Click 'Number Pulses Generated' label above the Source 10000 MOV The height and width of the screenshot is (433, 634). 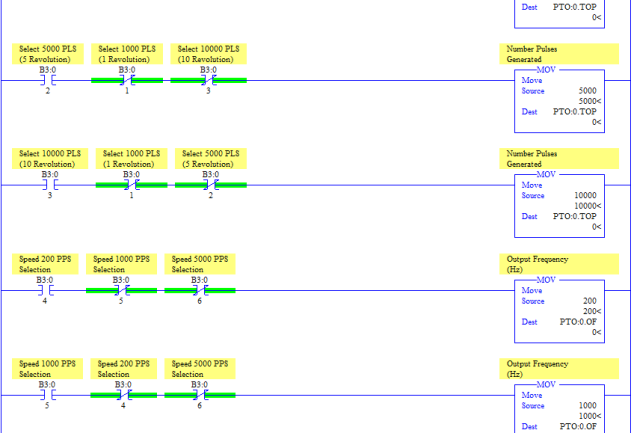(559, 158)
